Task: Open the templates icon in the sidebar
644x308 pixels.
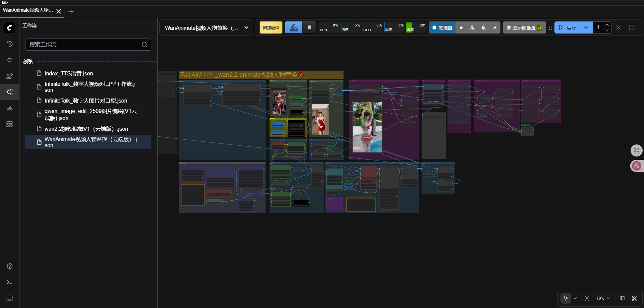Action: [10, 124]
